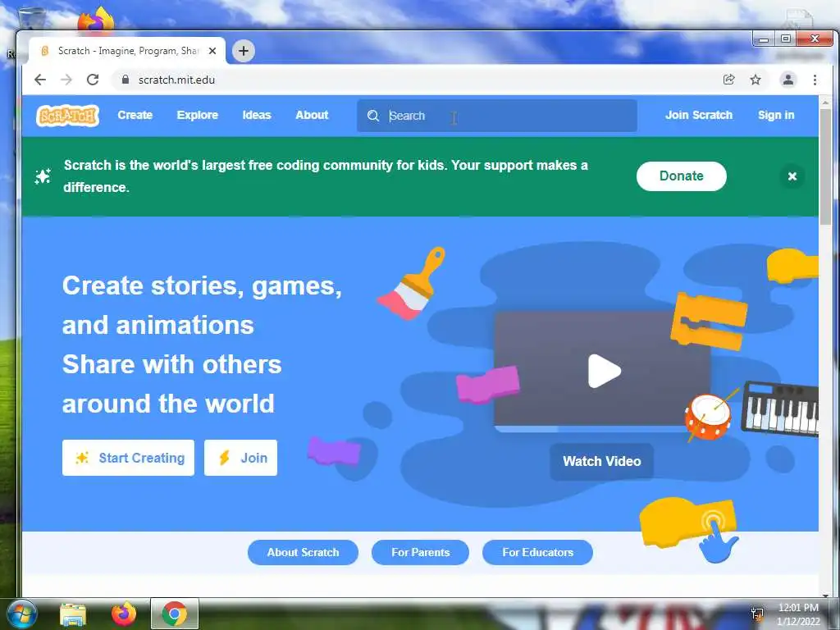Open About Scratch
Viewport: 840px width, 630px height.
click(303, 552)
